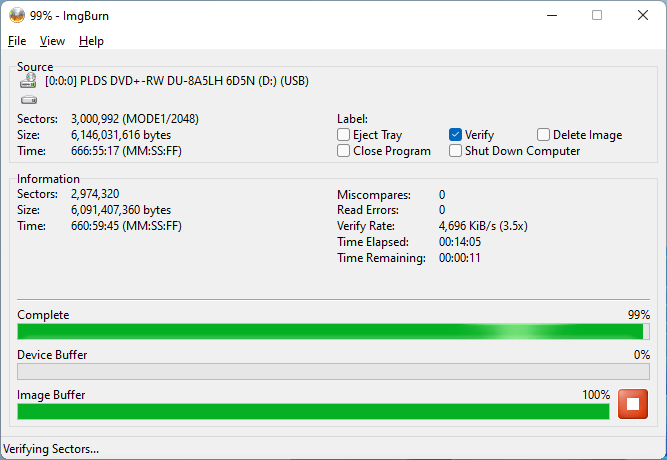
Task: Click the red Stop button
Action: 632,405
